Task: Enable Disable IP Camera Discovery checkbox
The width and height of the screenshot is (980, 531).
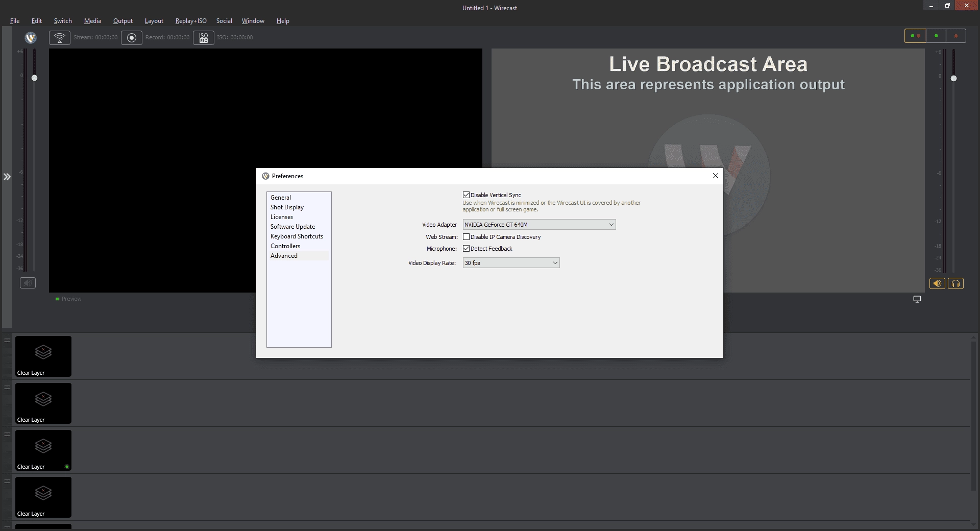Action: [466, 237]
